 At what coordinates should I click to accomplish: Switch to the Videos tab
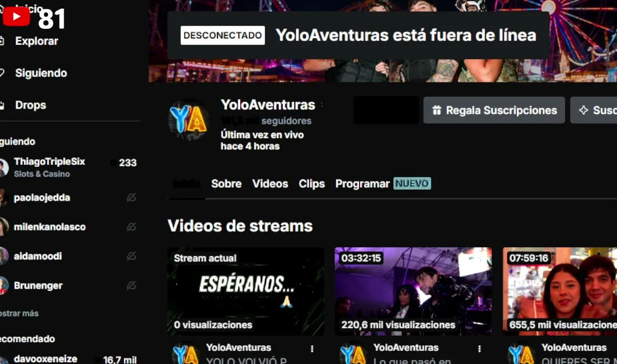click(x=270, y=184)
